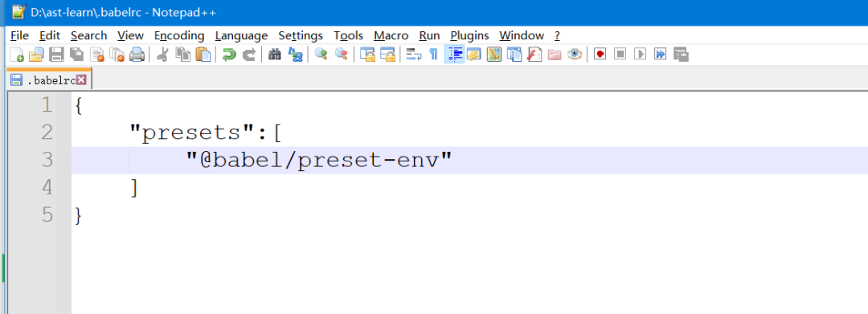
Task: Open the Run menu
Action: pyautogui.click(x=429, y=35)
